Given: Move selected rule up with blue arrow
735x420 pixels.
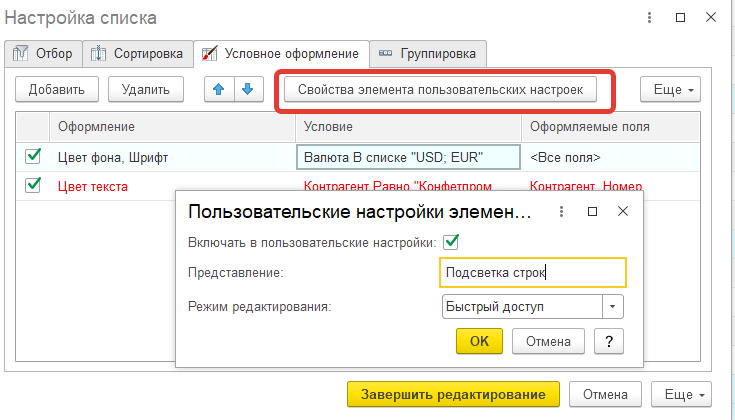Looking at the screenshot, I should 219,89.
